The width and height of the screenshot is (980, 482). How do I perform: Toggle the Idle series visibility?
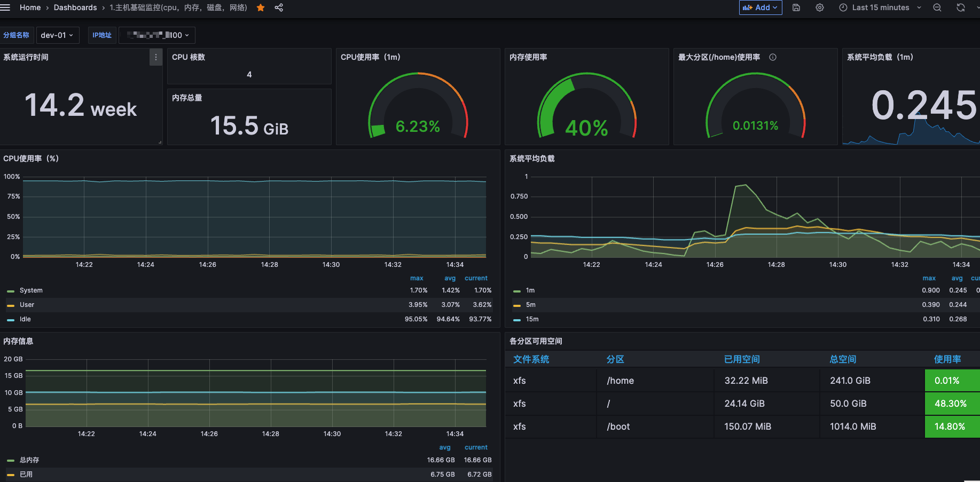[x=25, y=319]
